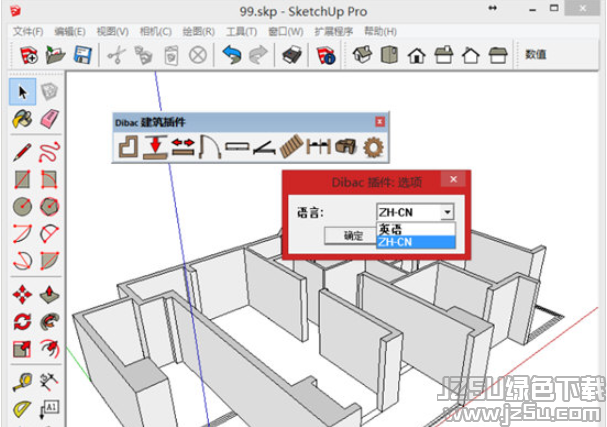Viewport: 607px width, 427px height.
Task: Activate the Move tool
Action: click(x=22, y=295)
